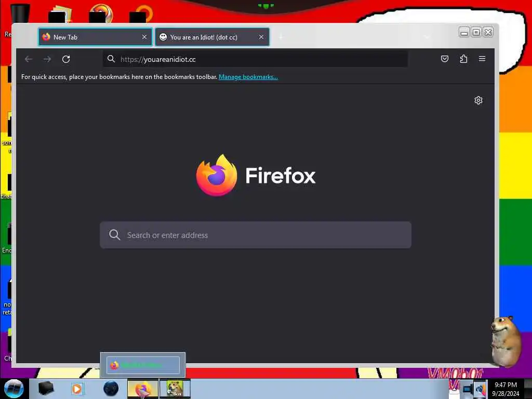Image resolution: width=532 pixels, height=399 pixels.
Task: Select the Firefox window preview thumbnail
Action: [x=143, y=365]
